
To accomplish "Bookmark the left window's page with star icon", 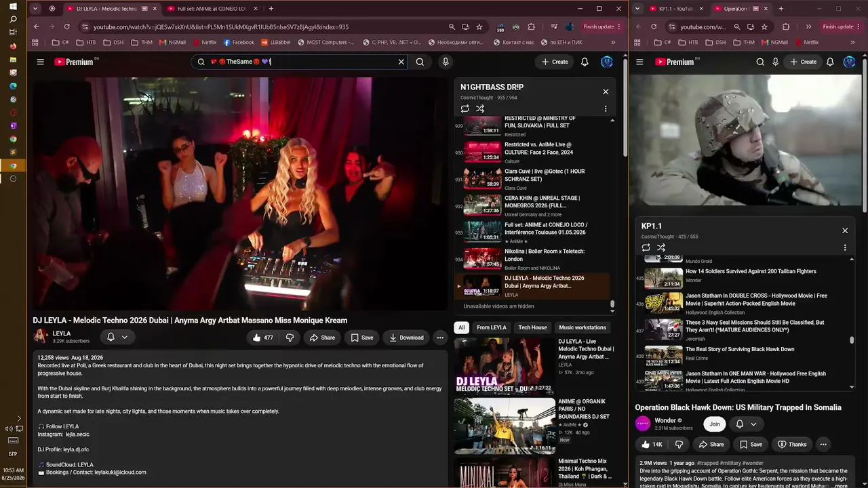I will tap(479, 26).
